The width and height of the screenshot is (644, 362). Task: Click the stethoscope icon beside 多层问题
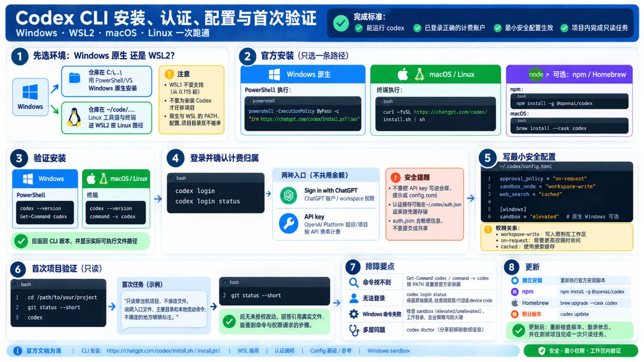tap(354, 330)
